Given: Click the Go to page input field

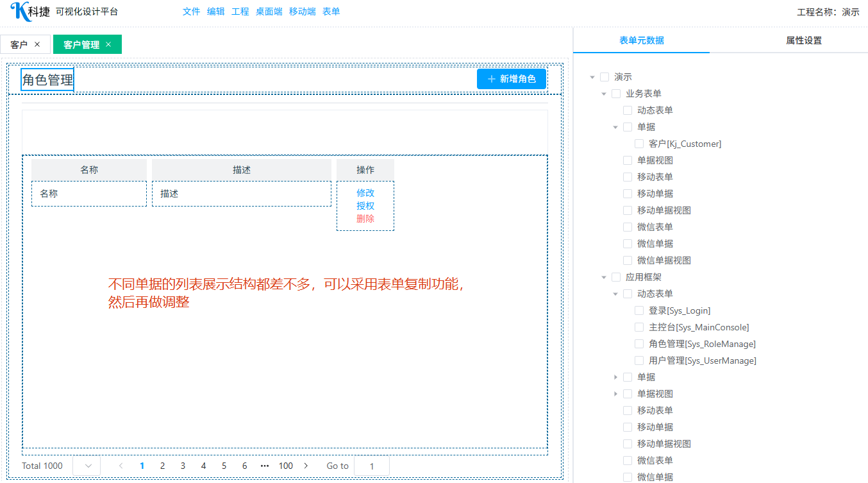Looking at the screenshot, I should [372, 466].
